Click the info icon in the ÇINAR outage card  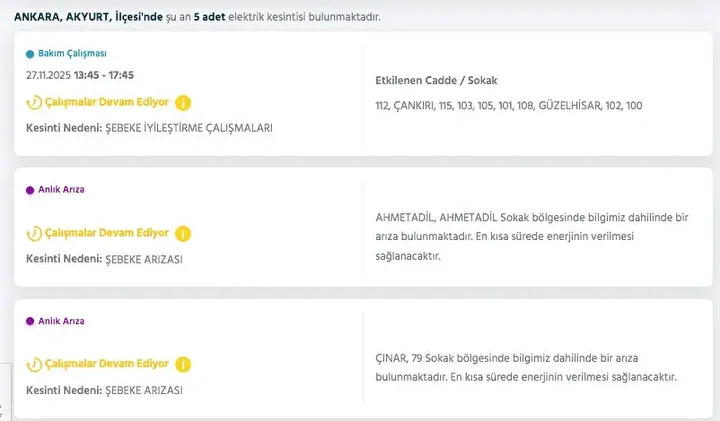tap(183, 365)
